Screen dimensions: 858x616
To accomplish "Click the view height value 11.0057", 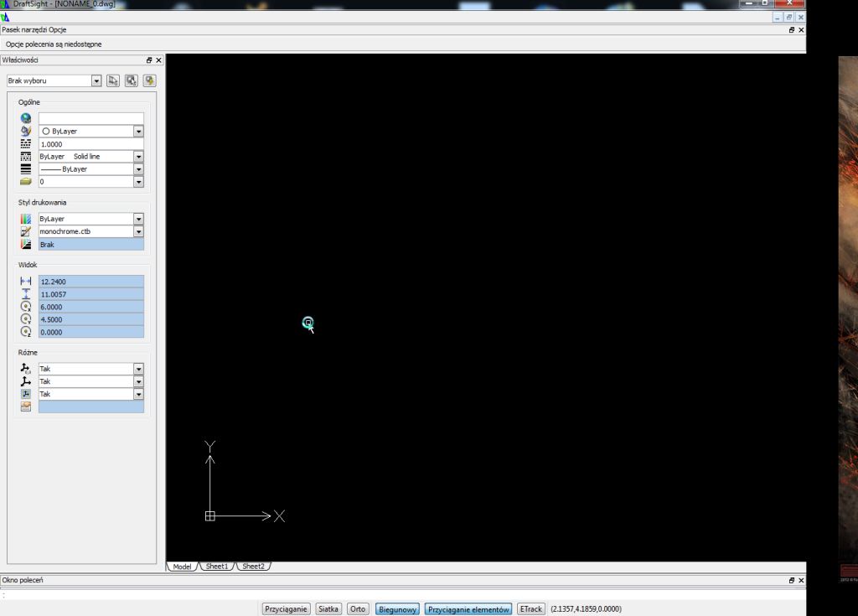I will pyautogui.click(x=91, y=294).
